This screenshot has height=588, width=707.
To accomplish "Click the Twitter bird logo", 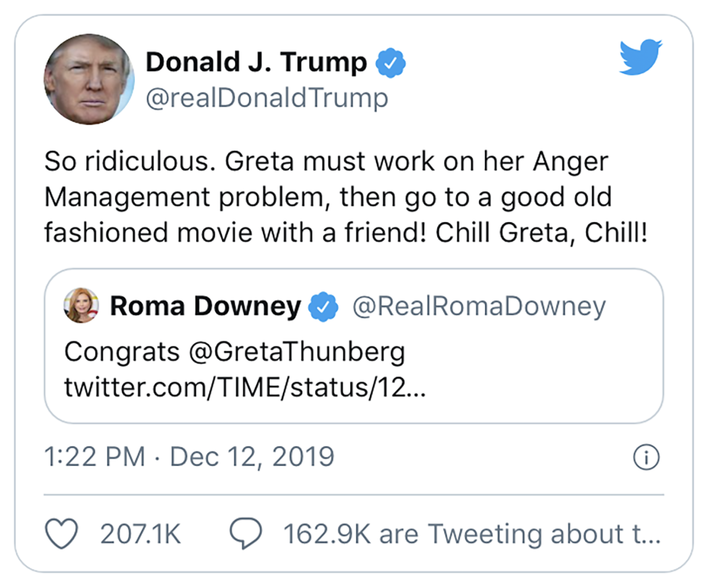I will point(640,57).
